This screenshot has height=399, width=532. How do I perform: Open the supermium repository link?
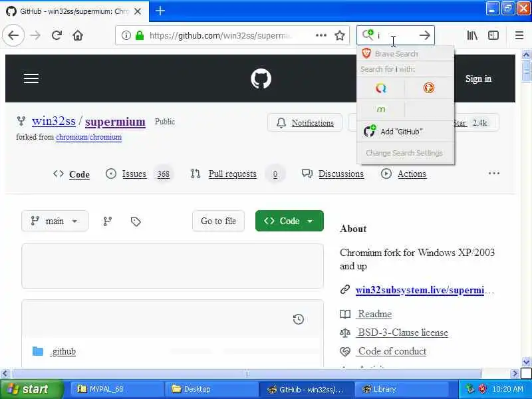pyautogui.click(x=115, y=121)
